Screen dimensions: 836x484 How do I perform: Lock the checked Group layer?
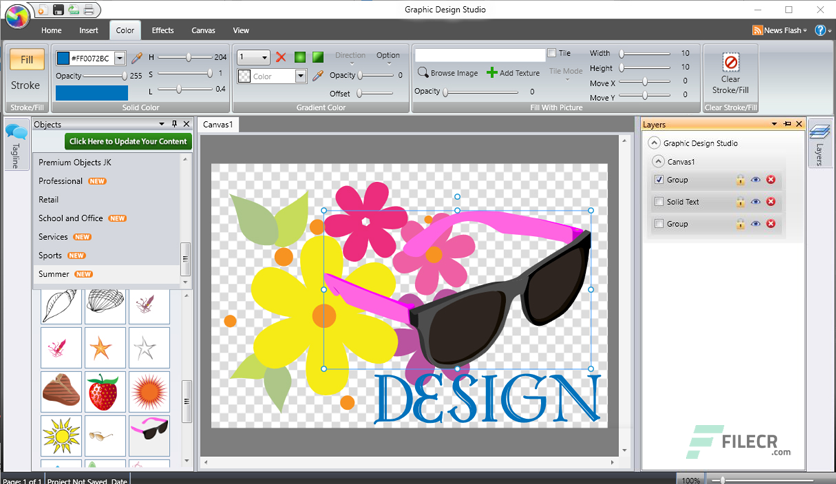[x=741, y=180]
